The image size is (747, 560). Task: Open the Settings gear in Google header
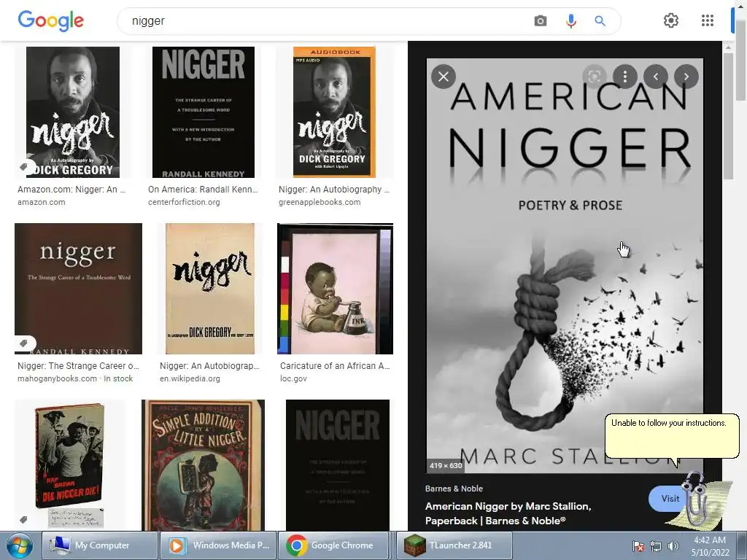(x=671, y=20)
